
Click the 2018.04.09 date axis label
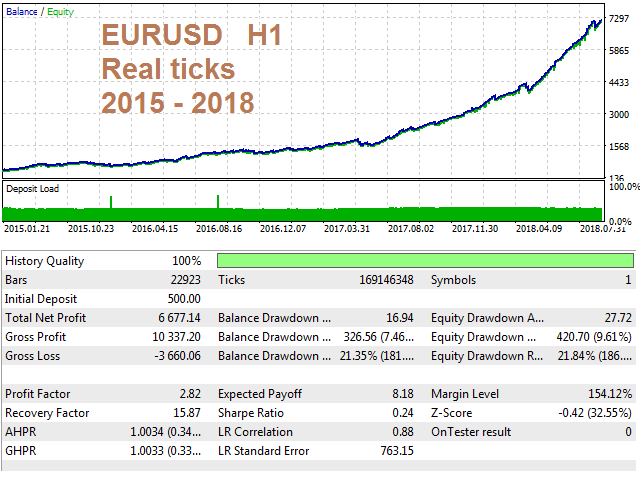pos(540,229)
